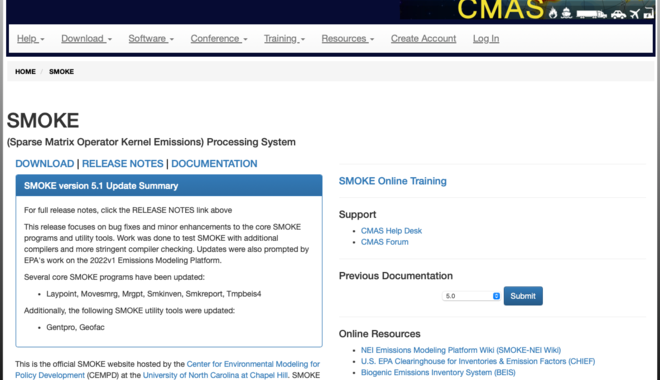660x380 pixels.
Task: Open the Training dropdown menu
Action: click(284, 39)
